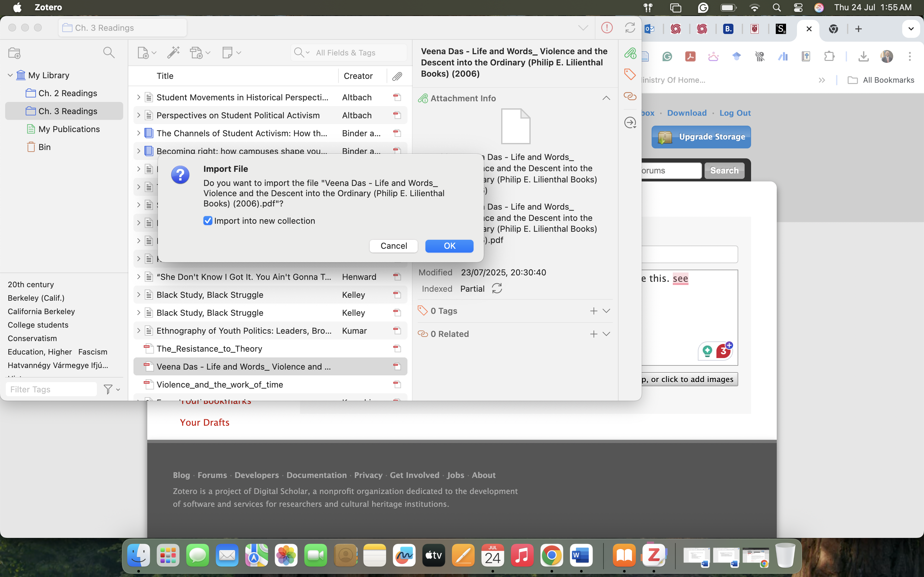The image size is (924, 577).
Task: Click the Sync with zotero.org icon
Action: point(629,28)
